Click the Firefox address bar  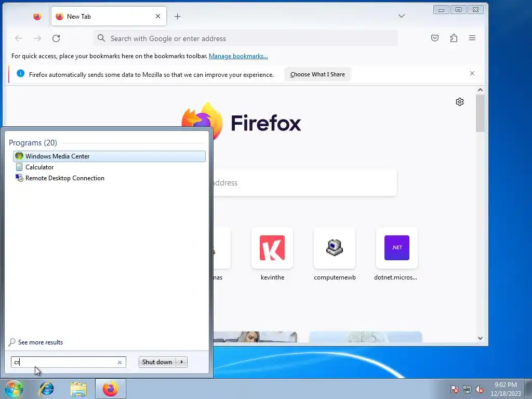[246, 38]
